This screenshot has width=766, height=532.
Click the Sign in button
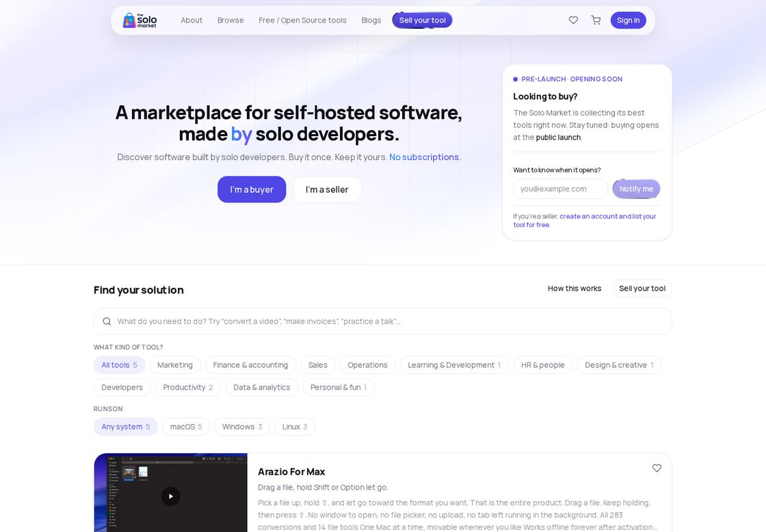[629, 20]
